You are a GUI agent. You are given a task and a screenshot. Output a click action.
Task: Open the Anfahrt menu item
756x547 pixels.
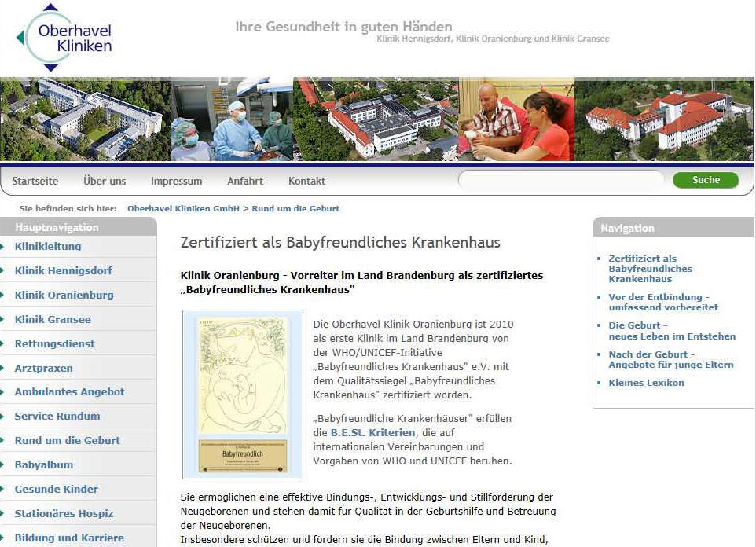(x=245, y=181)
